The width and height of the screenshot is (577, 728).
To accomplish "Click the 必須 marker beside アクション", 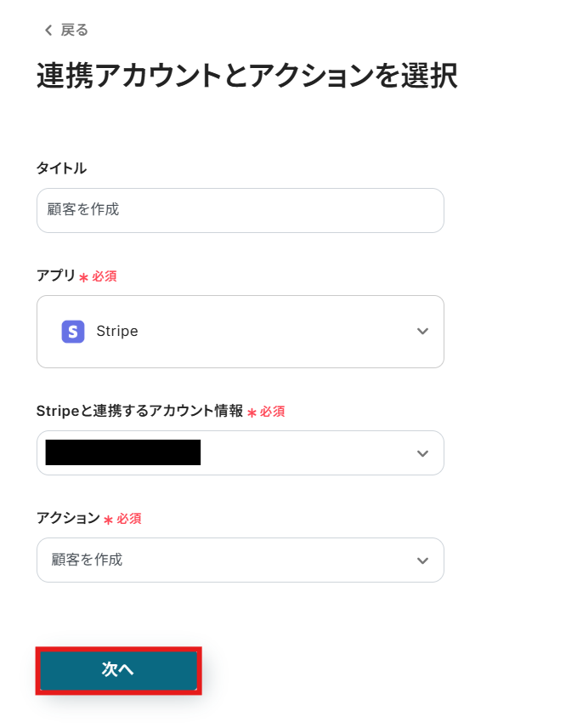I will (x=128, y=519).
